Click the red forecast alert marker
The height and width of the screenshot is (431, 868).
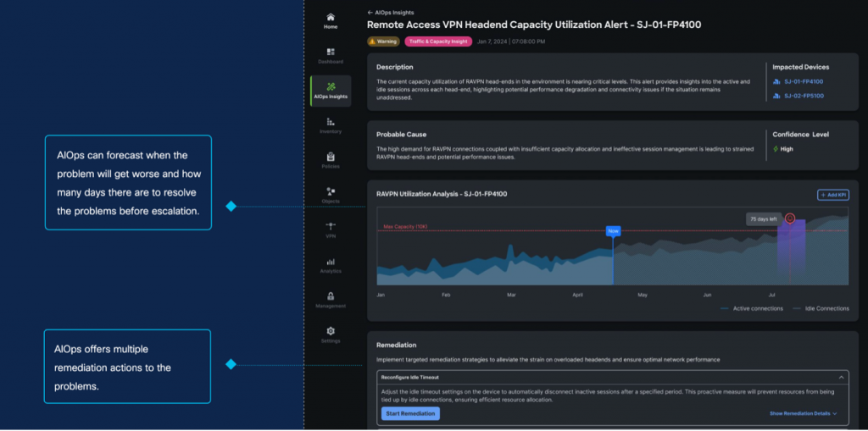pos(790,218)
